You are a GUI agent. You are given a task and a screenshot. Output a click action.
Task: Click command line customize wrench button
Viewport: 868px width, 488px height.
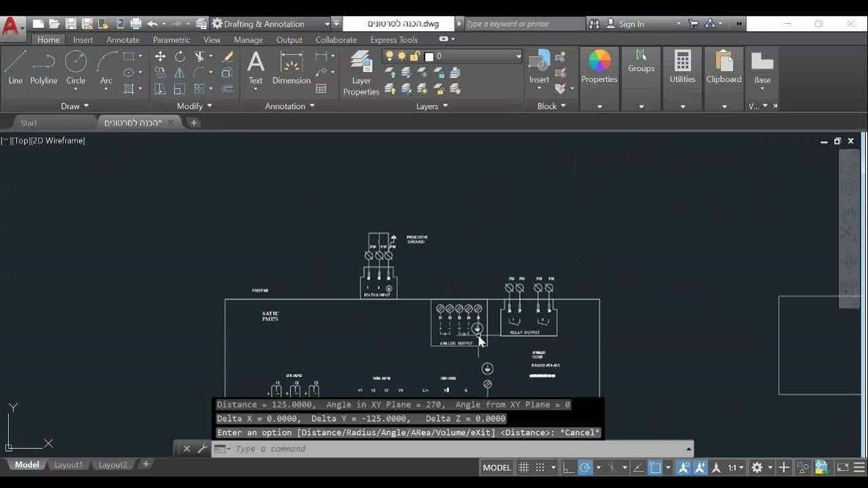click(202, 448)
